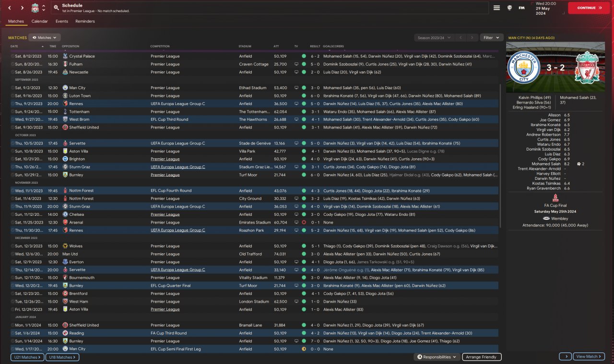Click the red Continue button
The image size is (614, 364).
click(589, 8)
